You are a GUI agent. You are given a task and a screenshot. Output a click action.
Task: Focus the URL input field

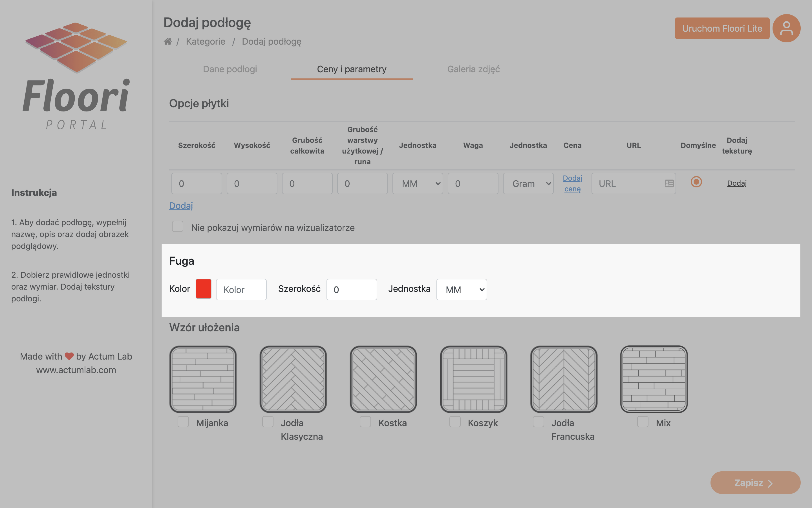coord(634,183)
